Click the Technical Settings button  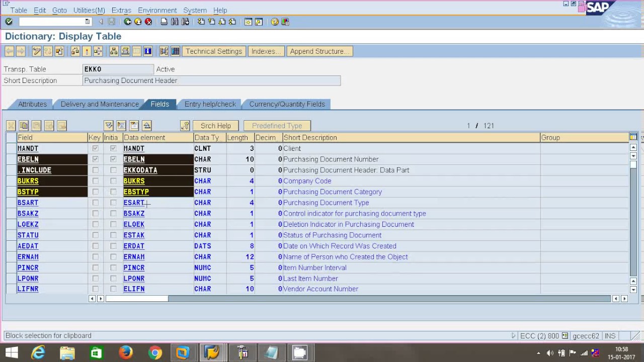pos(214,51)
